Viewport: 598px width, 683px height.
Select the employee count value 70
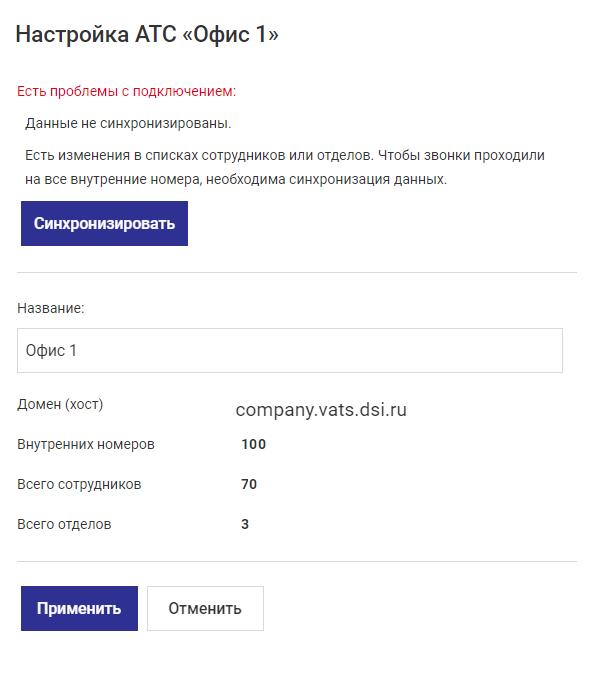(249, 484)
